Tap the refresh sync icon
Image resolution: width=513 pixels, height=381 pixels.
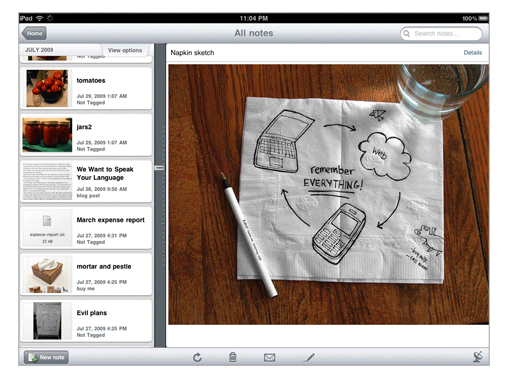tap(197, 358)
